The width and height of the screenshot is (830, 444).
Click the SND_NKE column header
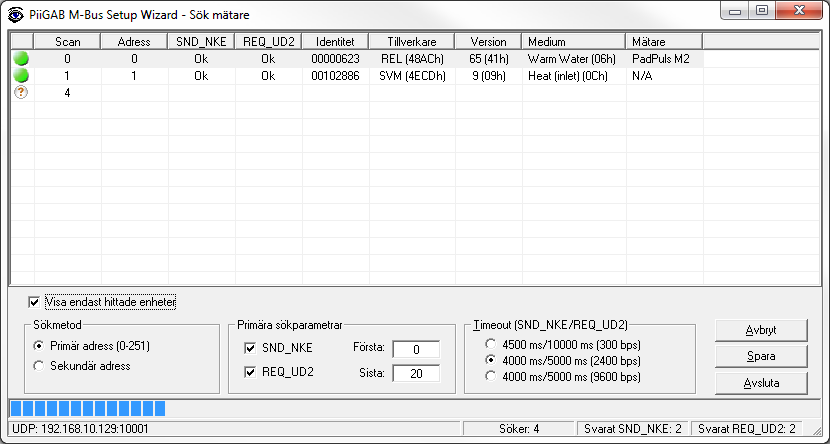pyautogui.click(x=201, y=41)
